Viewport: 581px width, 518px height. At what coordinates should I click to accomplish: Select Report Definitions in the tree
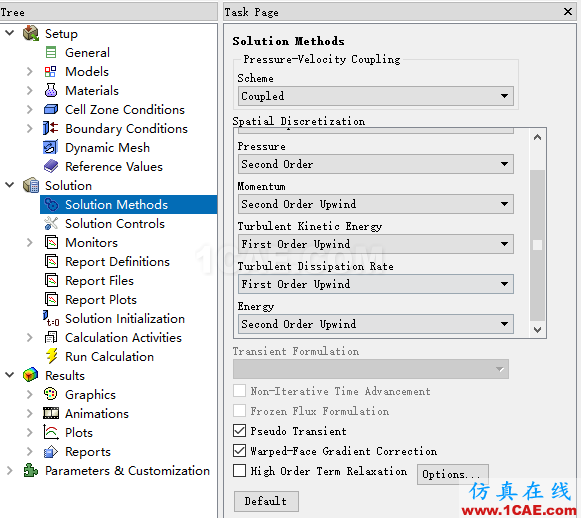(x=117, y=262)
